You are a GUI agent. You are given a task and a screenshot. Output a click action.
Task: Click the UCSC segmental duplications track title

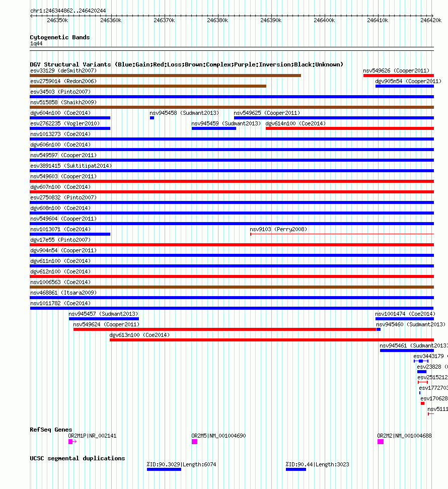click(x=78, y=458)
